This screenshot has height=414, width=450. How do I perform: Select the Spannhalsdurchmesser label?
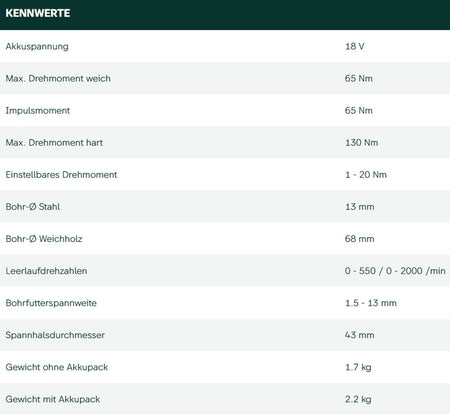tap(55, 335)
